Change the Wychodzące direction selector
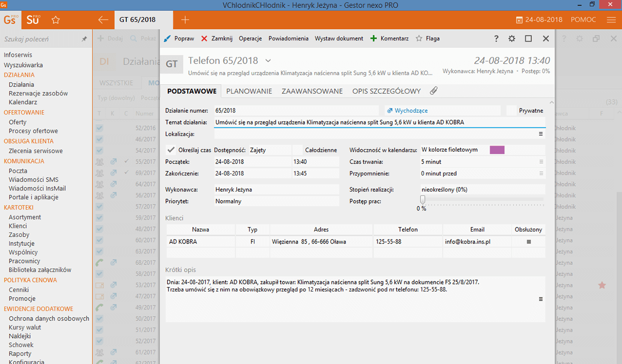 pos(442,110)
